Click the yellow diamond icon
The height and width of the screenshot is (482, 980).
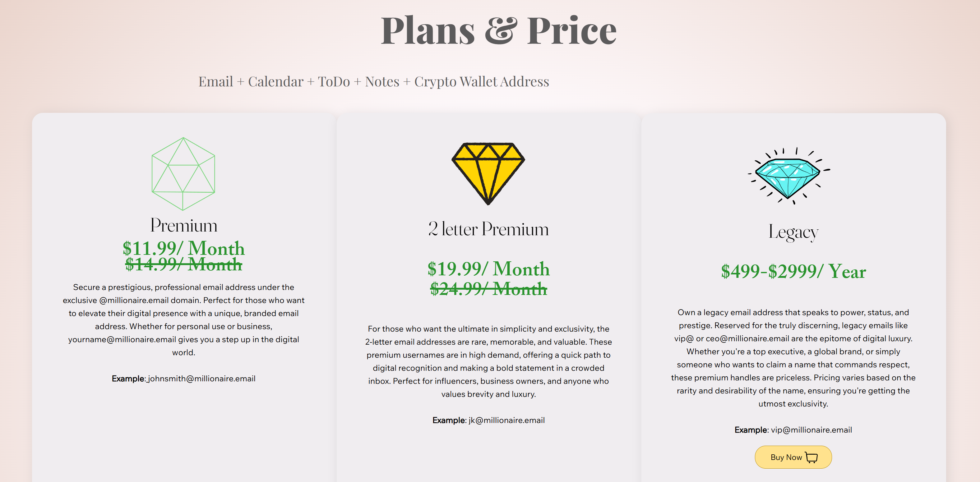click(x=488, y=173)
